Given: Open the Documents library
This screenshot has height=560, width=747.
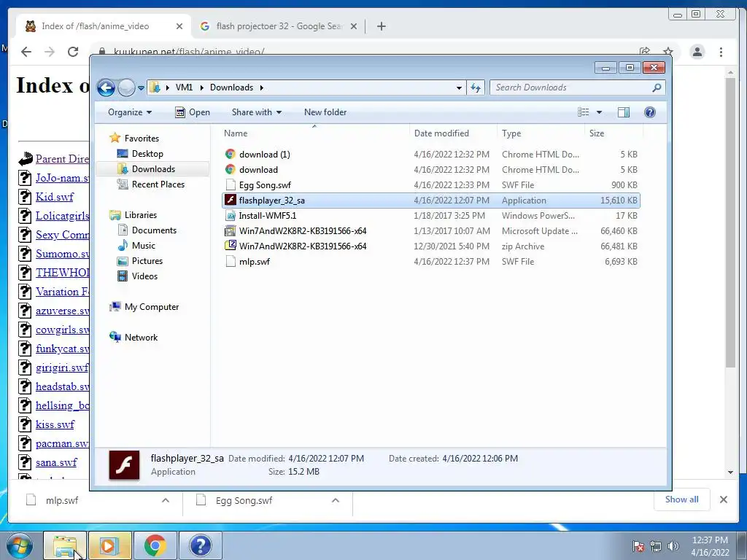Looking at the screenshot, I should tap(154, 230).
